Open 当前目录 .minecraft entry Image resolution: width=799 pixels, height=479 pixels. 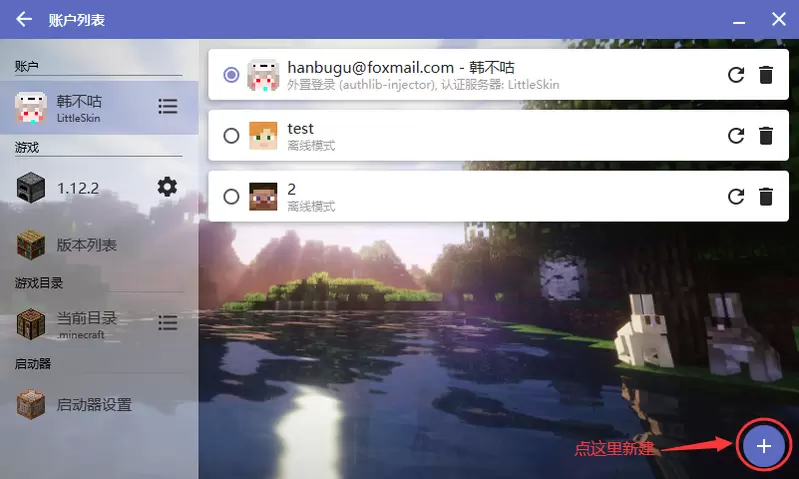pyautogui.click(x=99, y=324)
